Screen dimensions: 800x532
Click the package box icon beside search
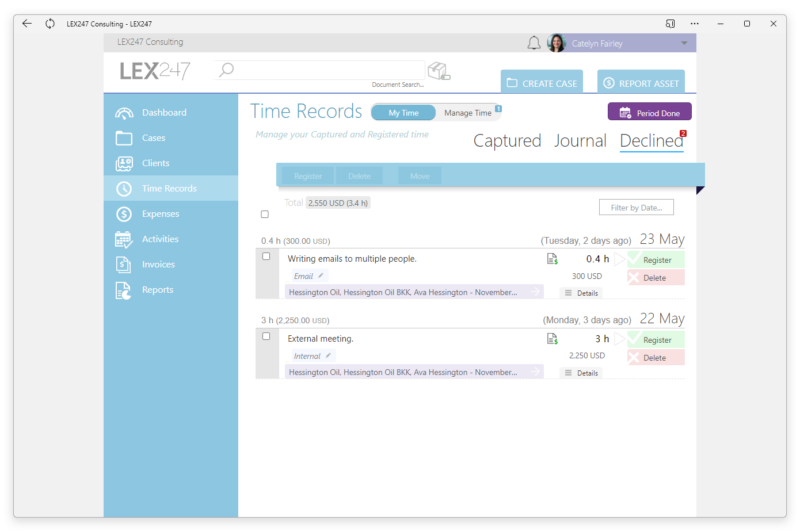439,71
